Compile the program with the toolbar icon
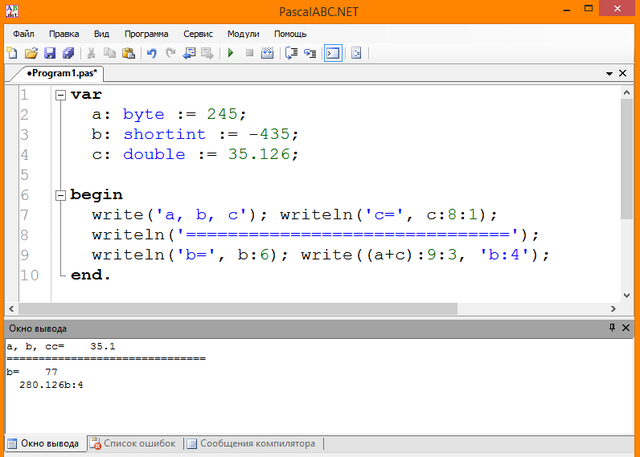Screen dimensions: 640x457 point(267,53)
